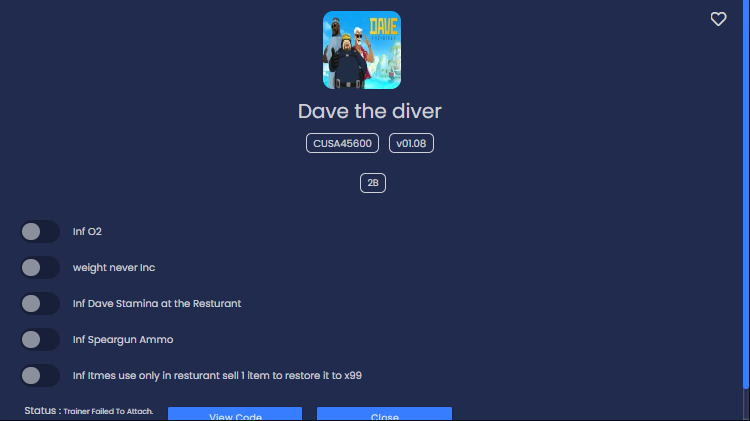750x421 pixels.
Task: Click the Inf O2 label text
Action: [x=87, y=232]
